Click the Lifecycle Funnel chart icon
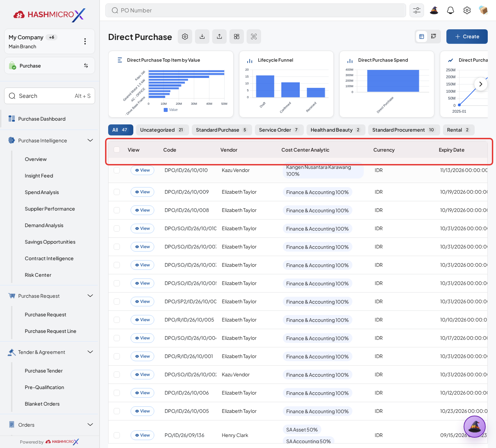The height and width of the screenshot is (448, 496). (250, 61)
